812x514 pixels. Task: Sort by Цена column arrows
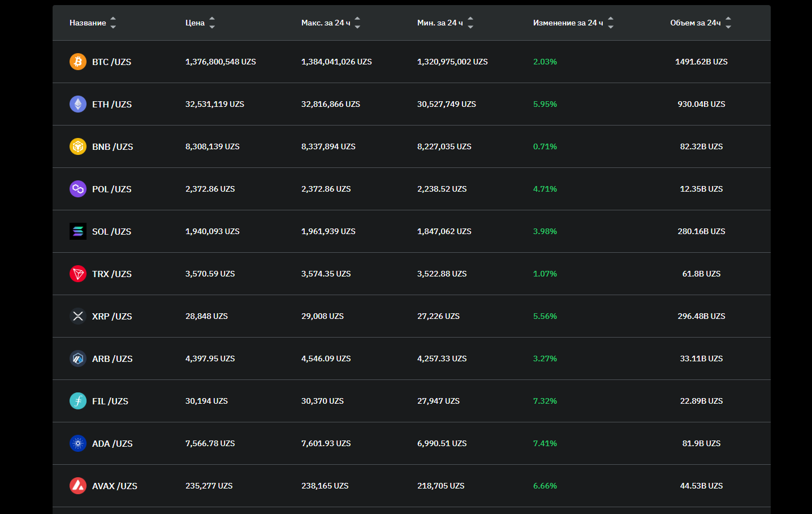[x=212, y=23]
